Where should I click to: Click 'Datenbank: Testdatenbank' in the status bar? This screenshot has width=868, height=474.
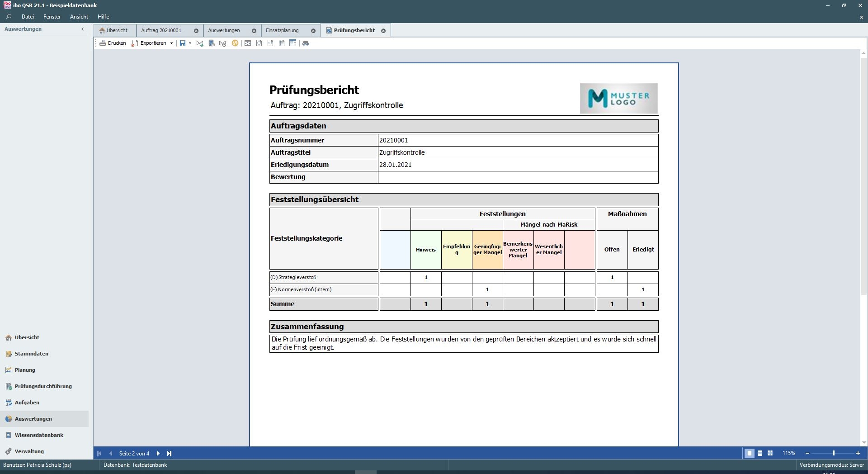[135, 465]
